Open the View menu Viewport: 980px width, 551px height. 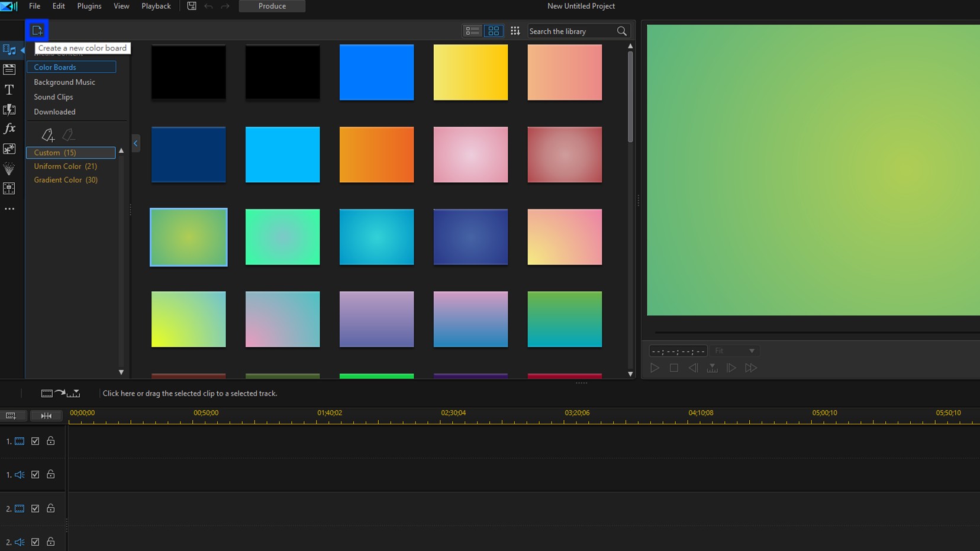pyautogui.click(x=121, y=6)
